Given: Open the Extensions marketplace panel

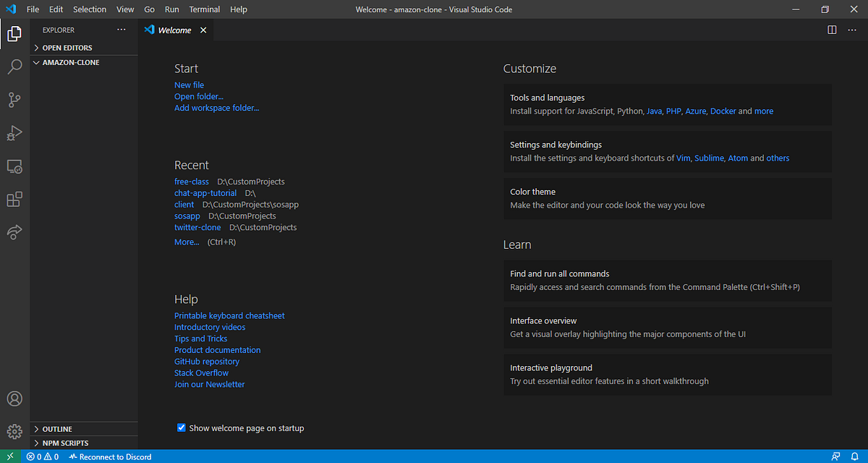Looking at the screenshot, I should coord(14,199).
